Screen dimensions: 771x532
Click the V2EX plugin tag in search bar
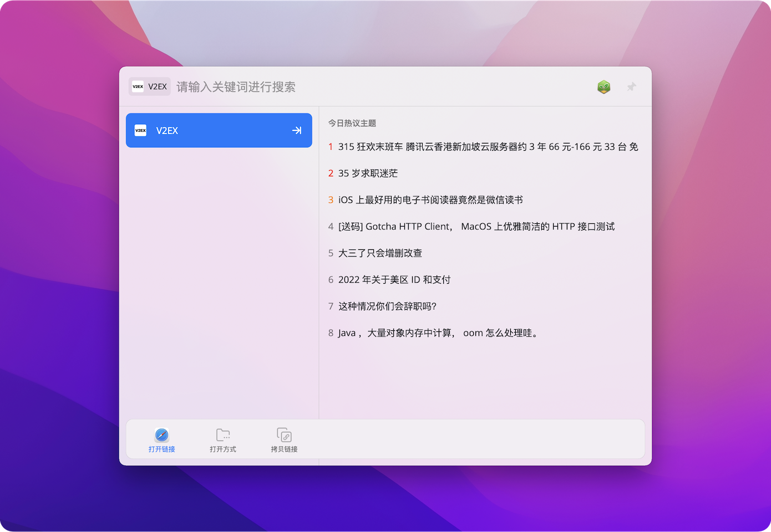pos(150,86)
